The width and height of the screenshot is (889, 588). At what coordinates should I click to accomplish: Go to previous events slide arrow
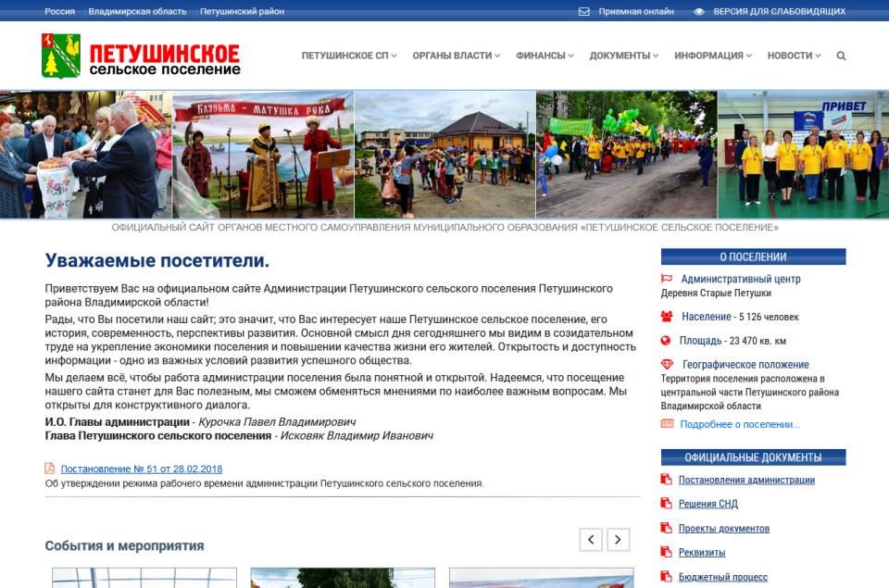(x=591, y=540)
